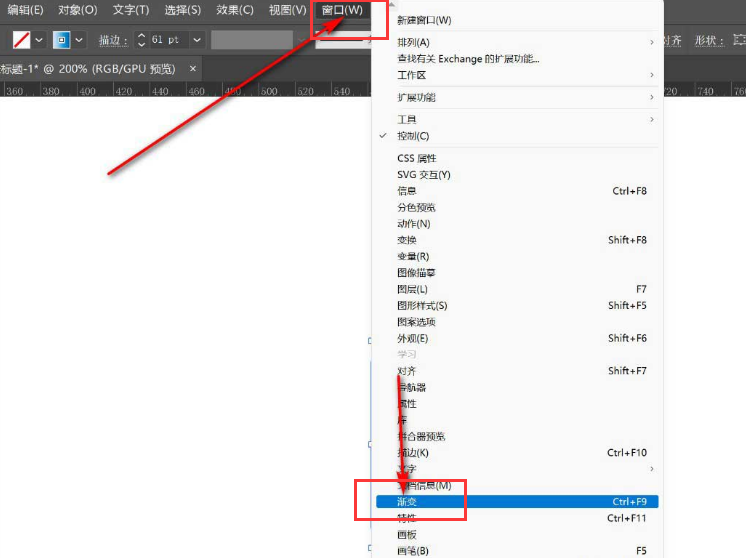Open the 拼合器预览 panel

coord(517,436)
